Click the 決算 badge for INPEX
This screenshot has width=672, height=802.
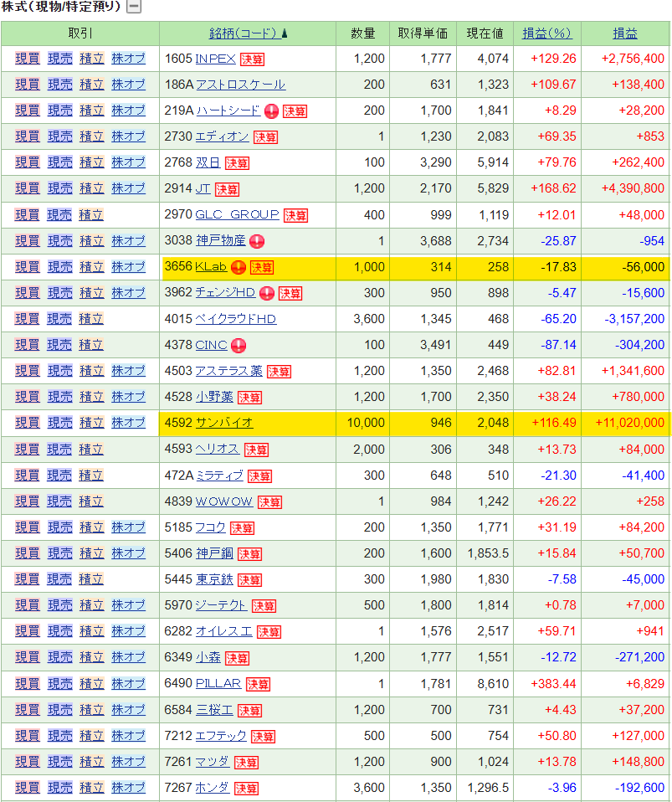(x=252, y=59)
